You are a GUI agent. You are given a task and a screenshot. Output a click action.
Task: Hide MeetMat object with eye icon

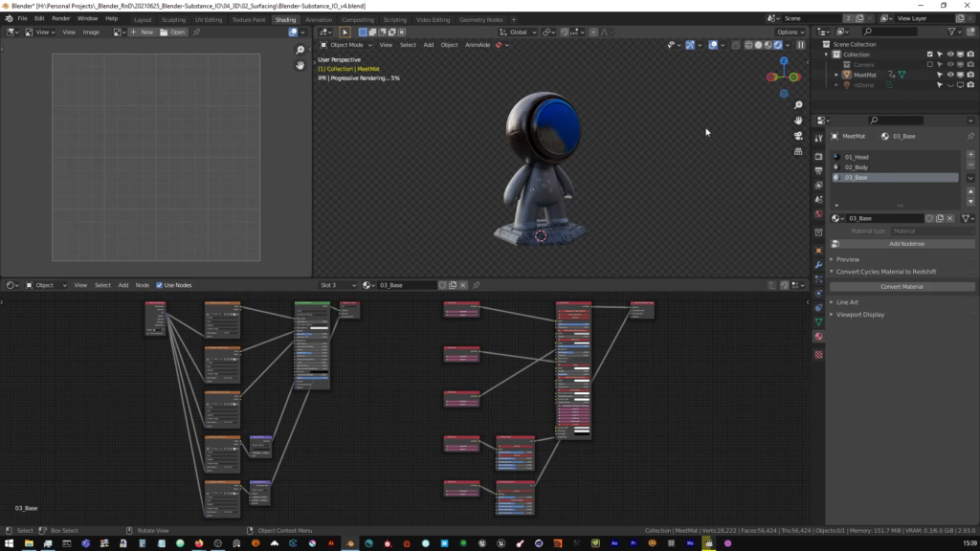[x=950, y=75]
